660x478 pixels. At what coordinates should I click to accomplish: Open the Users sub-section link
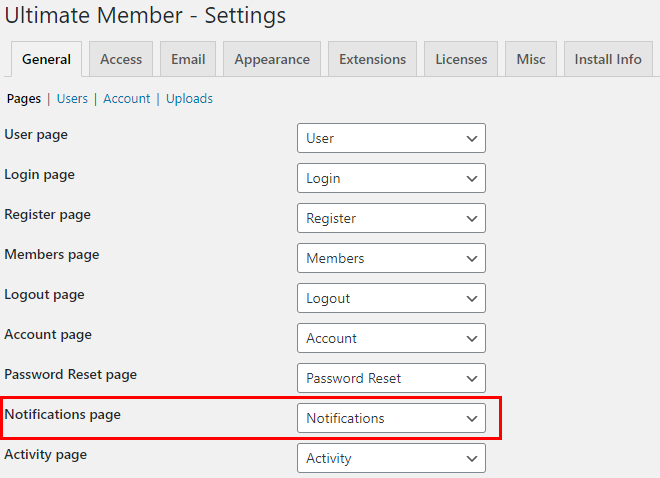pyautogui.click(x=72, y=98)
